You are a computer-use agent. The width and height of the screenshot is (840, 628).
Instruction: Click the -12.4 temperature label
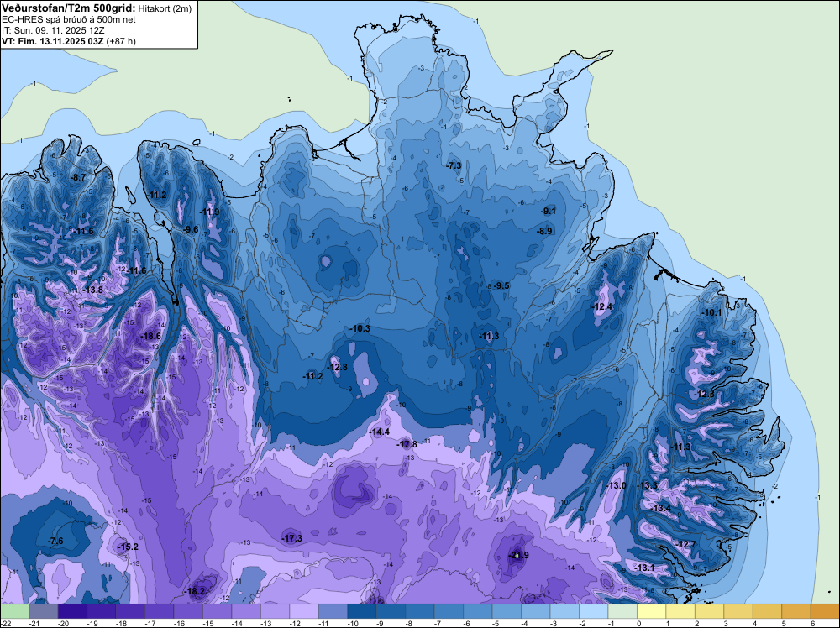pyautogui.click(x=601, y=306)
